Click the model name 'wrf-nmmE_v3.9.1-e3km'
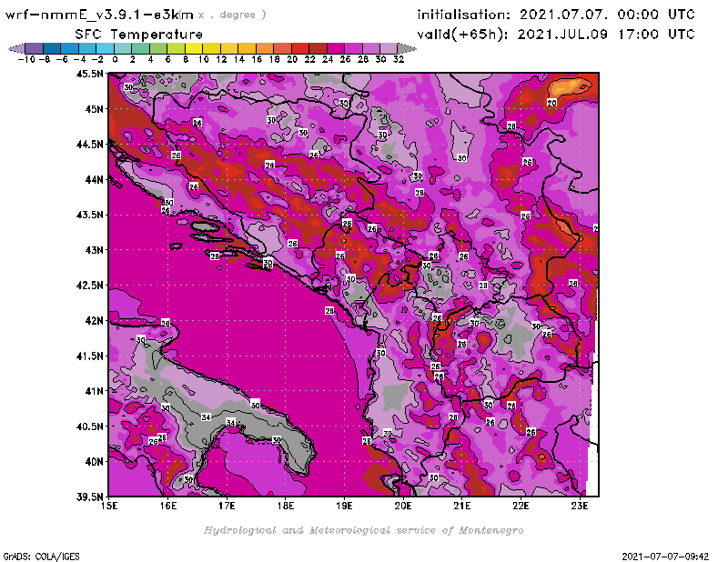 pos(99,15)
